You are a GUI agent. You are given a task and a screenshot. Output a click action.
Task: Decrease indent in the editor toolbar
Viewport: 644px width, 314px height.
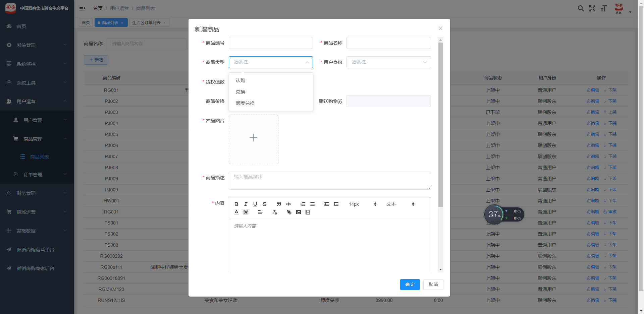point(326,204)
